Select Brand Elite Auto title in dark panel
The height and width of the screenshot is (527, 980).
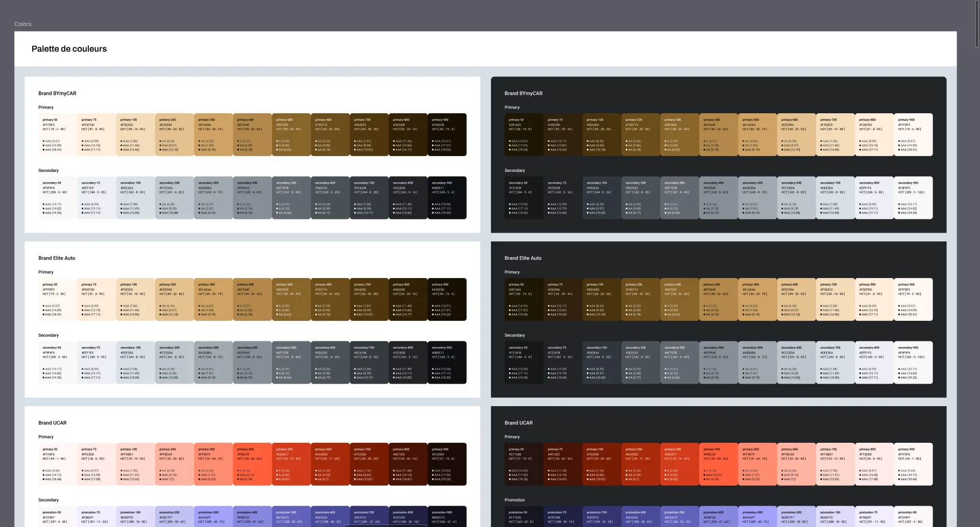523,258
